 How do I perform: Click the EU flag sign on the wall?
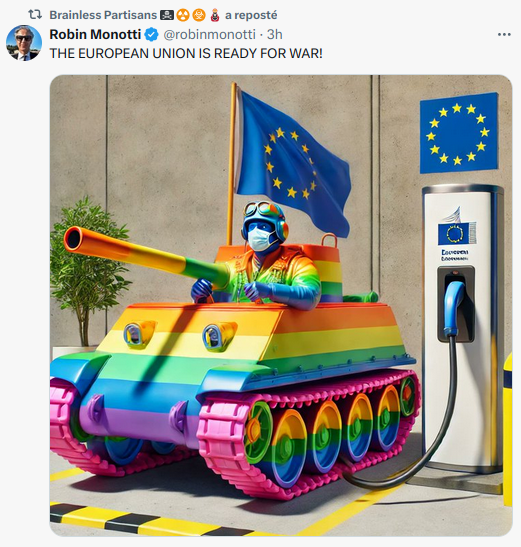click(459, 133)
